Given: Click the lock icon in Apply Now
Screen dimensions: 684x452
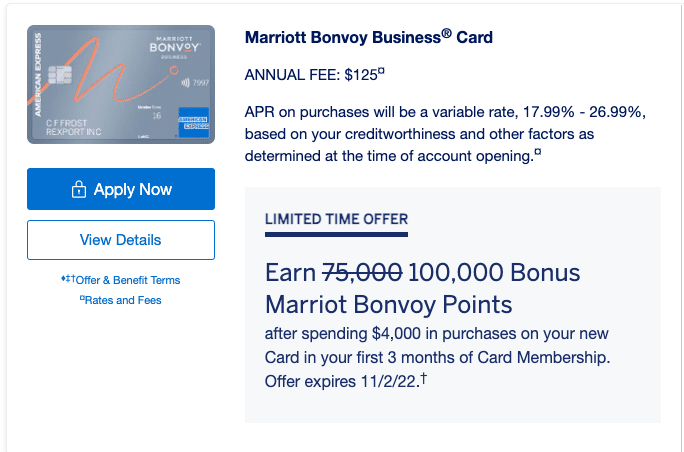Looking at the screenshot, I should pyautogui.click(x=79, y=190).
